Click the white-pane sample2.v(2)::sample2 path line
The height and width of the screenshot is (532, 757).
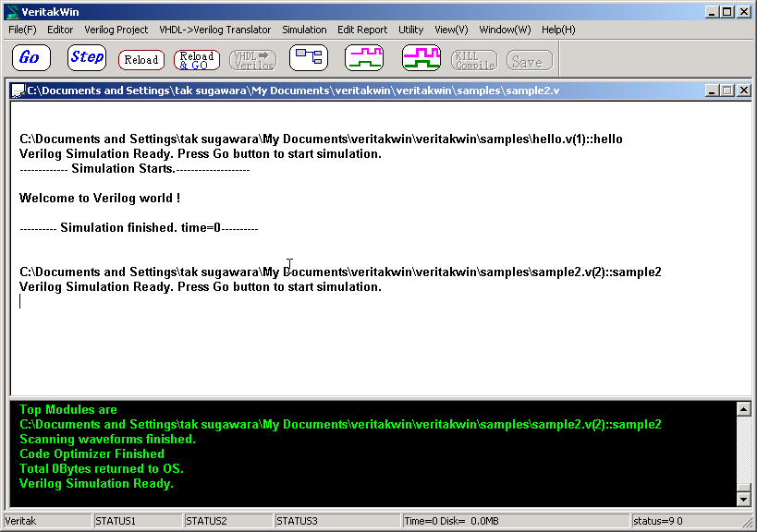[340, 272]
